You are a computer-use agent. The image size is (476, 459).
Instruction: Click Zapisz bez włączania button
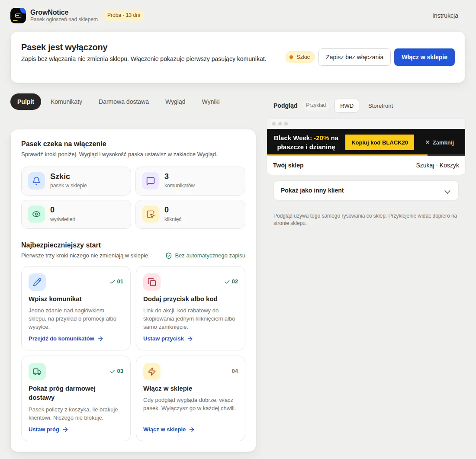[x=354, y=57]
